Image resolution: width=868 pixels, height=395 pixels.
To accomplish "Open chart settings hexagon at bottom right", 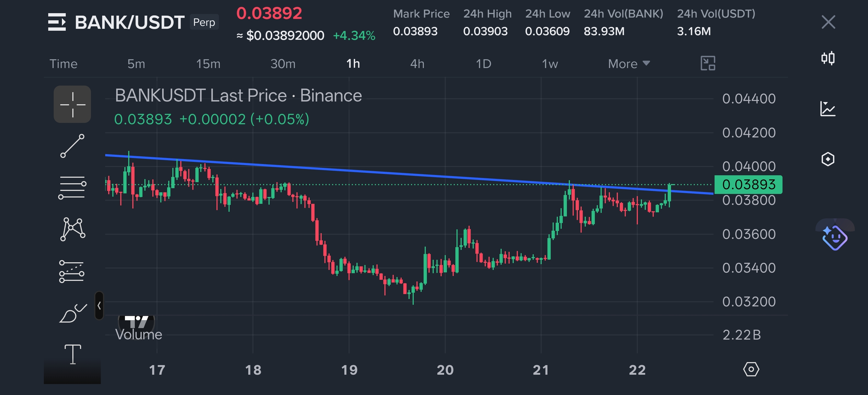I will [751, 369].
